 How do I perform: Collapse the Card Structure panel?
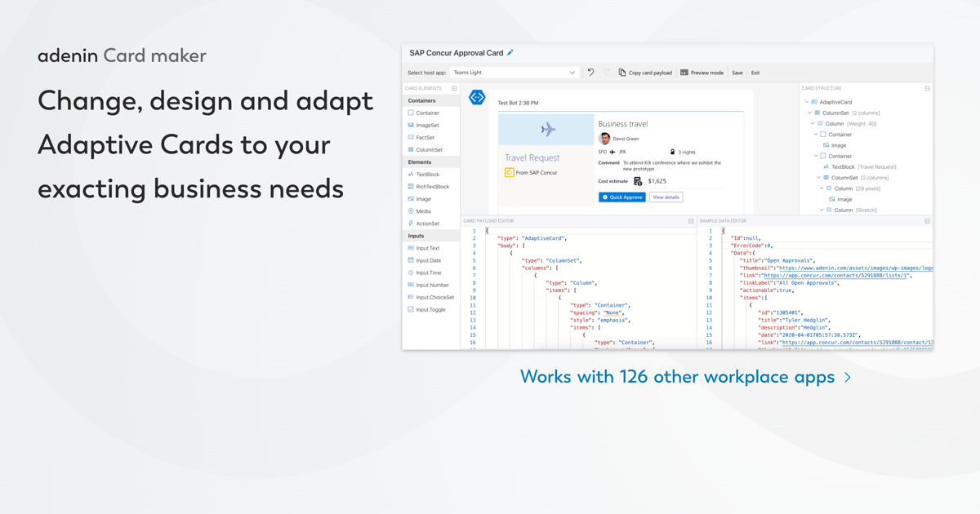[927, 87]
